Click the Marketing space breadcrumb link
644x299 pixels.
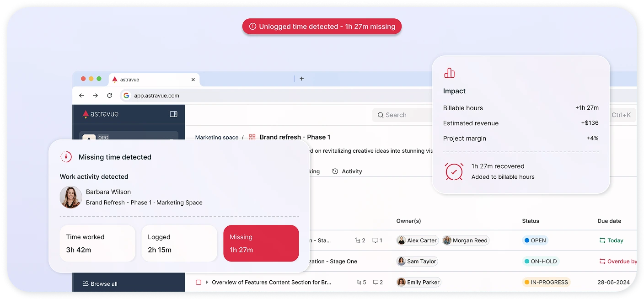tap(217, 137)
